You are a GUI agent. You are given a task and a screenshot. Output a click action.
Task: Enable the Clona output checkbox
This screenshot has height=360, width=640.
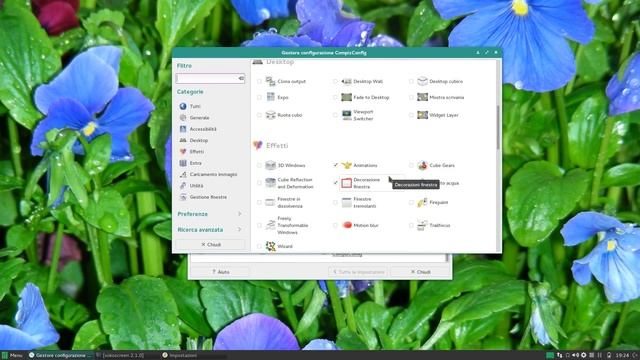point(259,82)
